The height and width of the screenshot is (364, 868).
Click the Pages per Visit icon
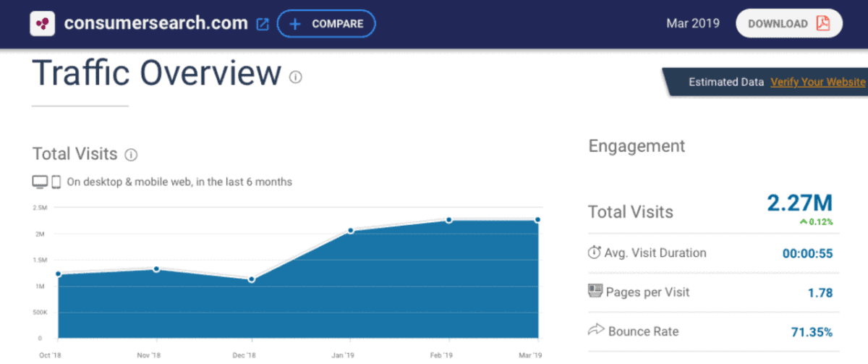[x=595, y=292]
